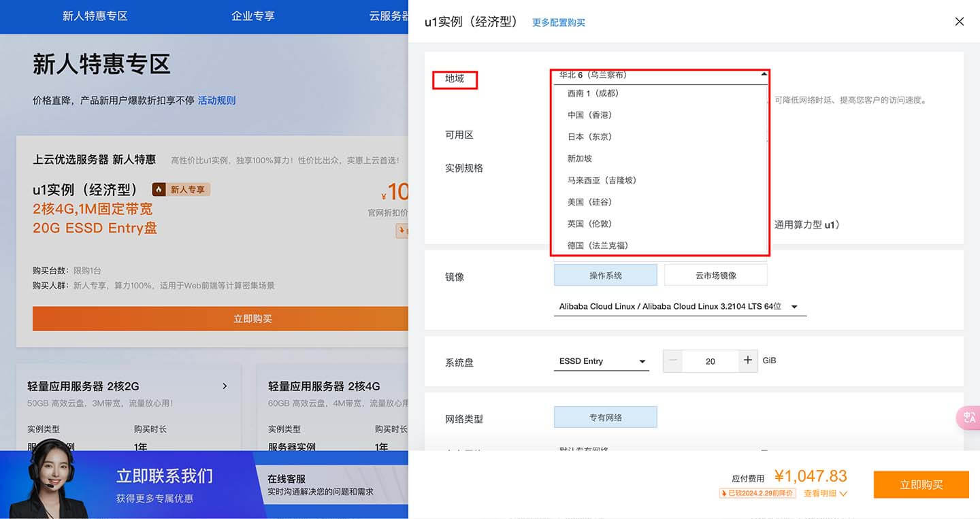Collapse the 地域 region dropdown arrow
The image size is (980, 519).
(764, 74)
